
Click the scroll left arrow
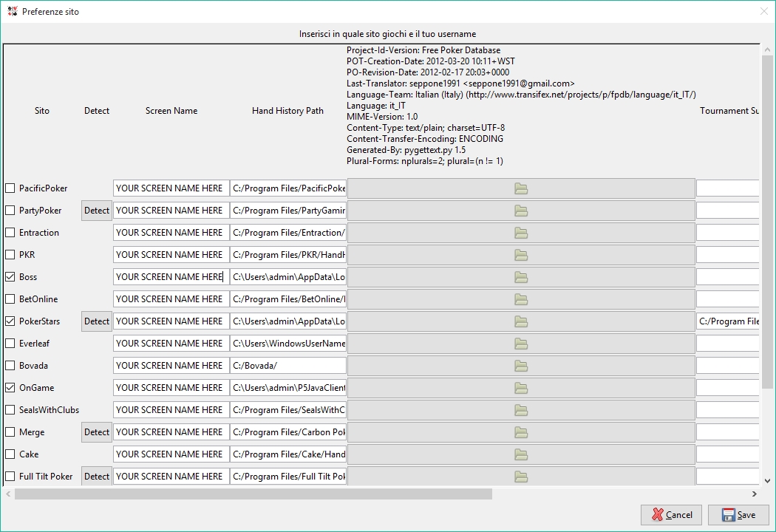(8, 494)
